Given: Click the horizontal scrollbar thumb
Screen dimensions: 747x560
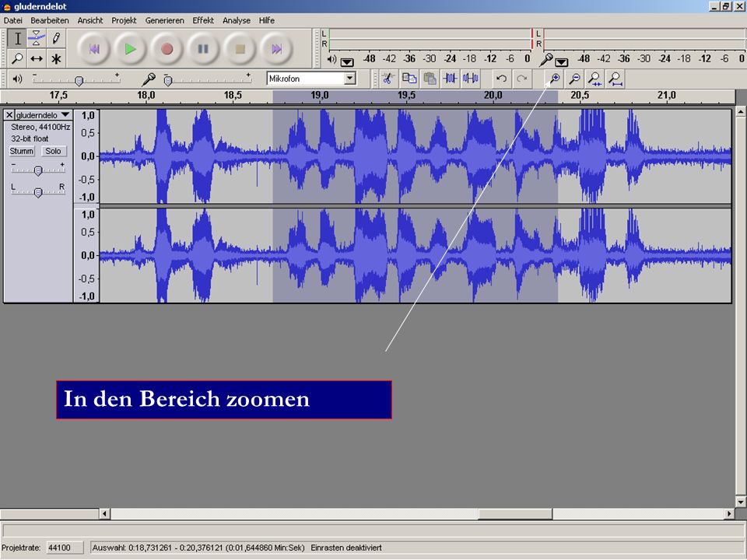Looking at the screenshot, I should click(515, 514).
